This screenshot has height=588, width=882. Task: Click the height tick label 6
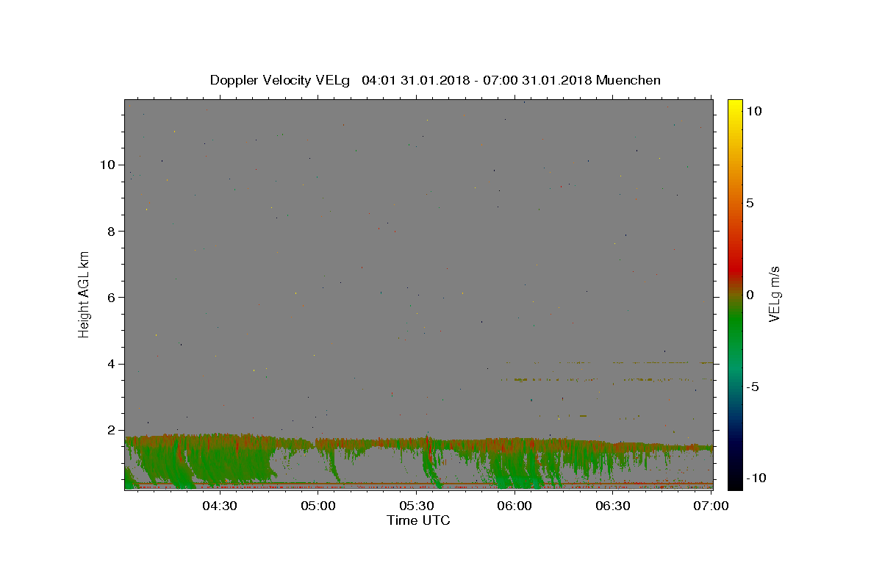click(112, 298)
